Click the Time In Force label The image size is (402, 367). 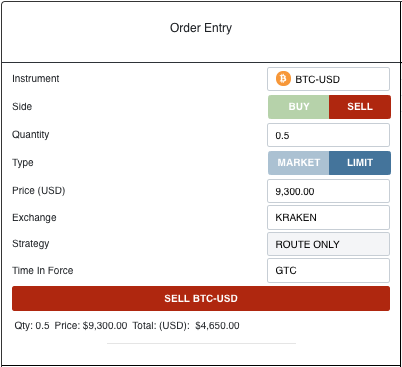(x=43, y=270)
